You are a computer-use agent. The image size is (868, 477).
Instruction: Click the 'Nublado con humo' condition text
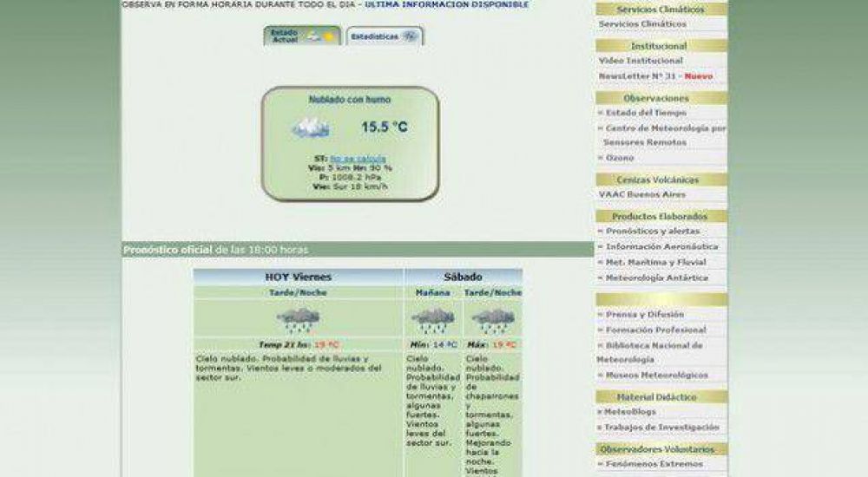[x=350, y=100]
